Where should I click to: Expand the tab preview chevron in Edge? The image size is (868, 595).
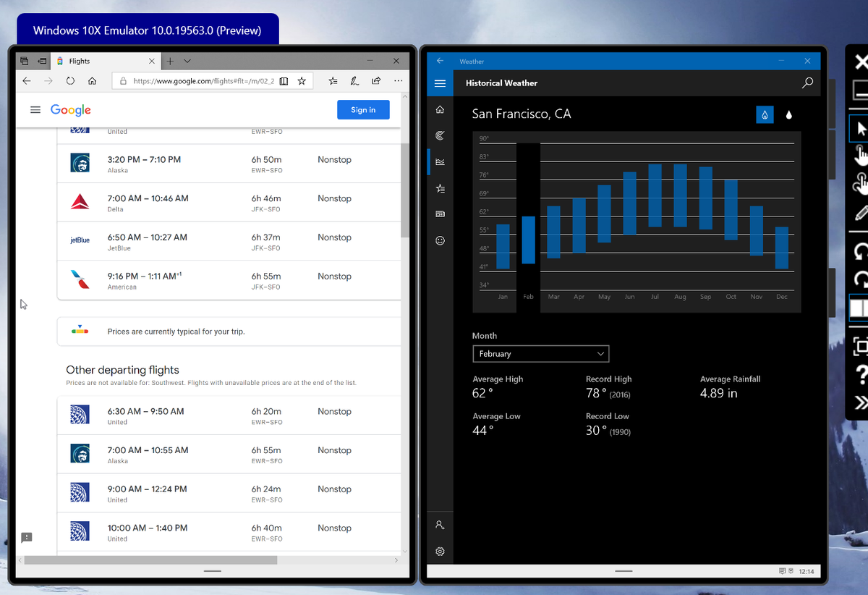pos(187,62)
